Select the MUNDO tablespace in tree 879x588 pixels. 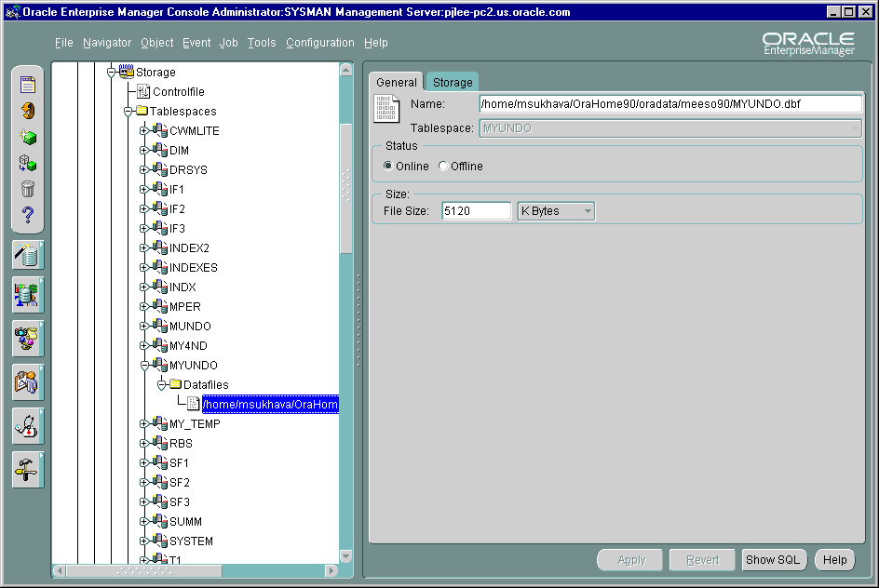(190, 326)
